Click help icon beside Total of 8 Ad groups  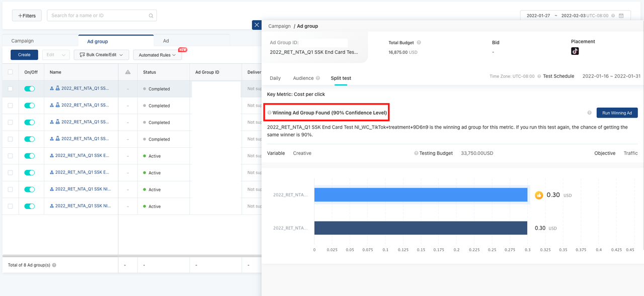pos(54,265)
